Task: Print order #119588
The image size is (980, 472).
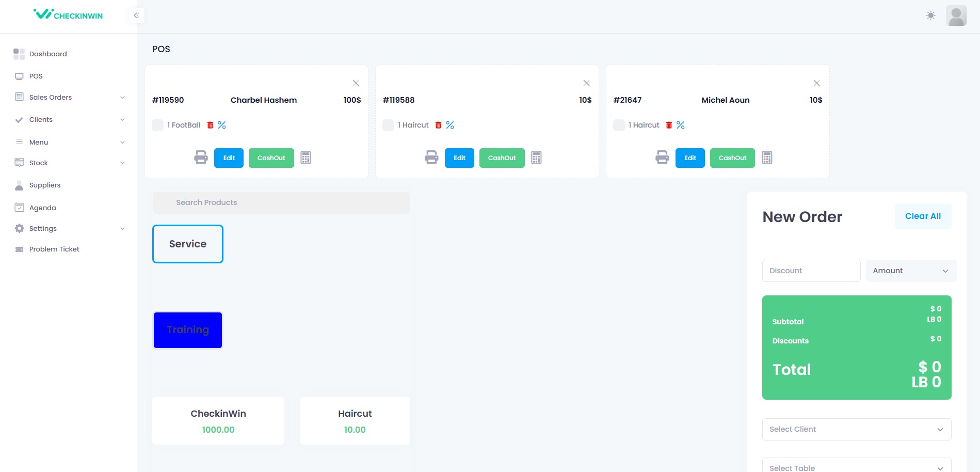Action: [431, 158]
